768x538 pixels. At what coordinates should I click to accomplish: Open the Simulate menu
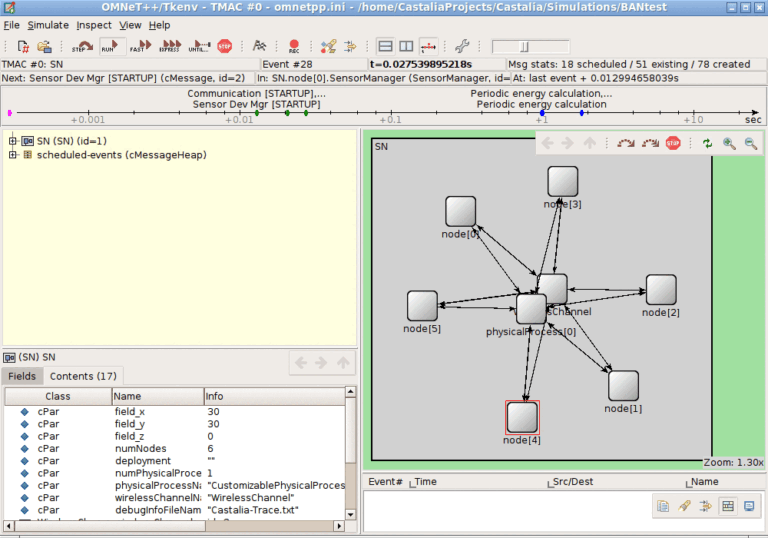click(x=48, y=24)
